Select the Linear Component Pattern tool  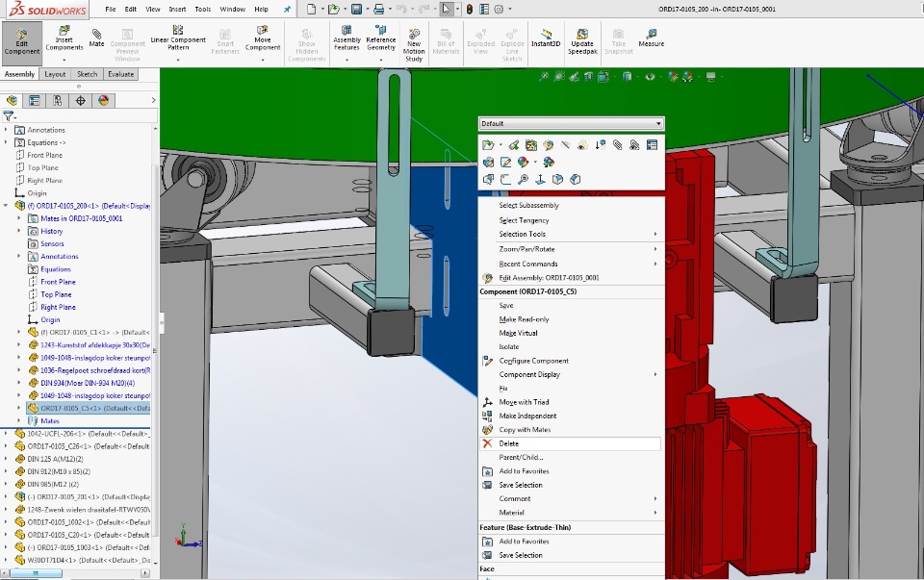(x=178, y=38)
